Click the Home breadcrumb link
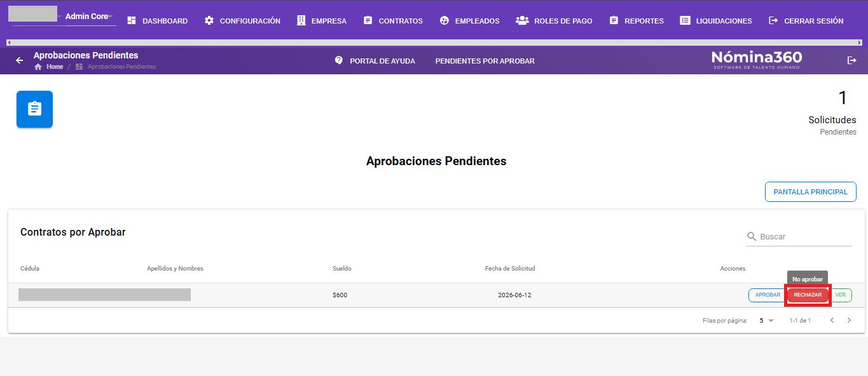The width and height of the screenshot is (868, 376). [x=55, y=67]
